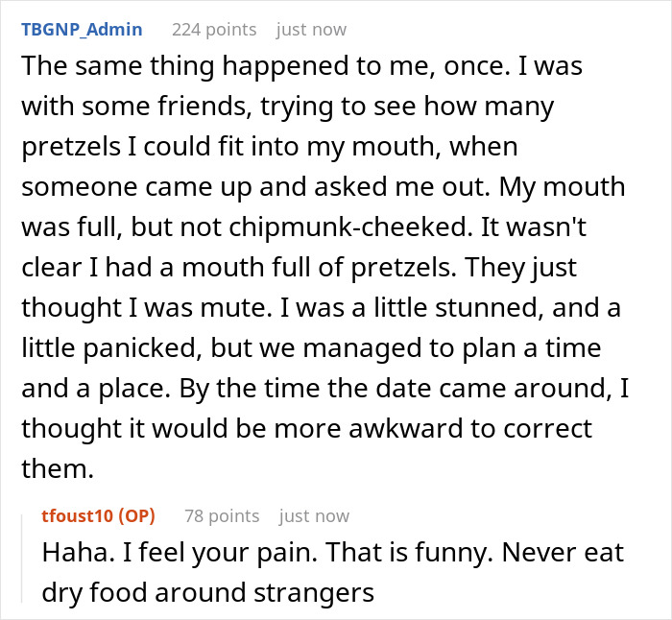Click the words "dry food" in the reply
Image resolution: width=672 pixels, height=620 pixels.
click(x=98, y=592)
